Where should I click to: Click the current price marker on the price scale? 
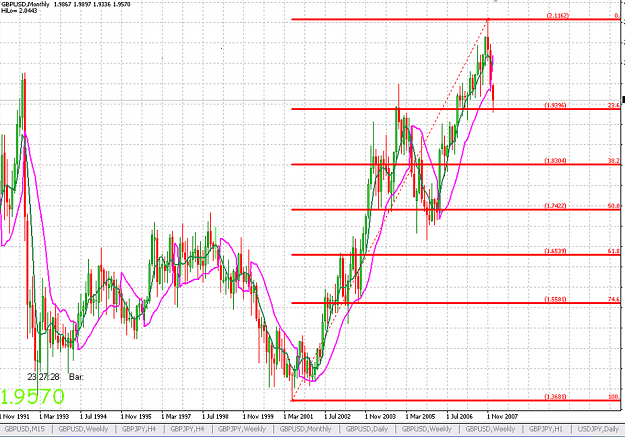tap(623, 100)
